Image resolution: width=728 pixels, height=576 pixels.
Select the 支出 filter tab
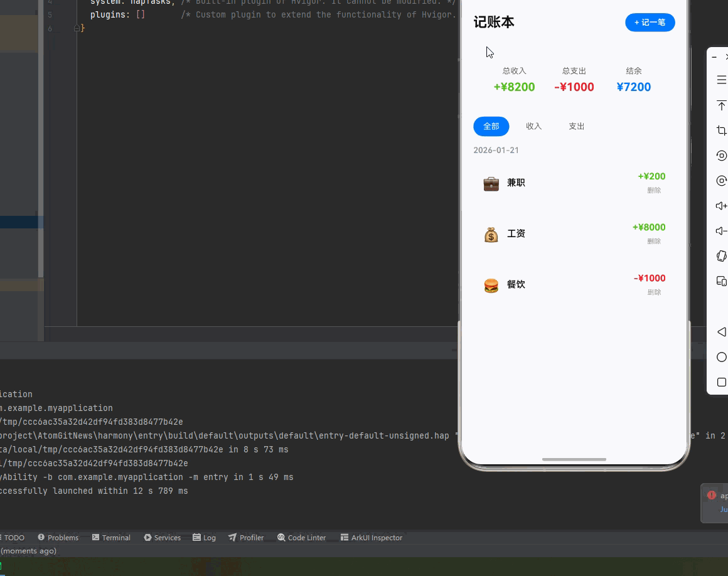[577, 126]
